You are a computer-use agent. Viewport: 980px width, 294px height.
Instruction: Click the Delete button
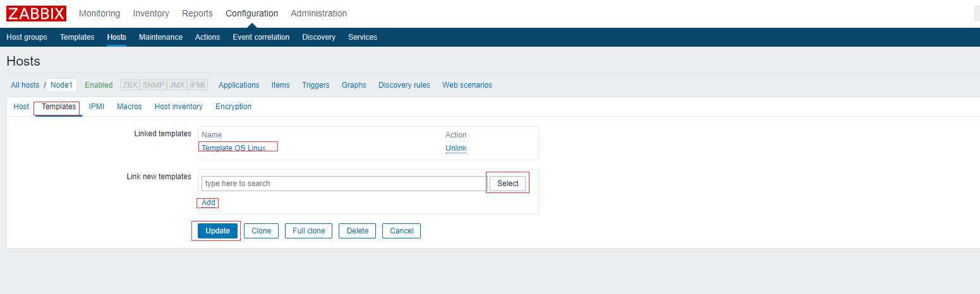click(x=358, y=231)
